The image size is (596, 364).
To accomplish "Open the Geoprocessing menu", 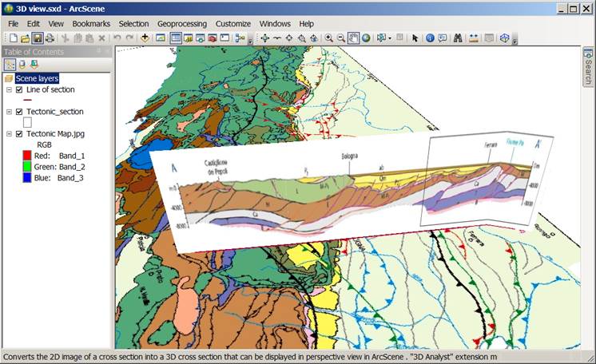I will click(182, 24).
